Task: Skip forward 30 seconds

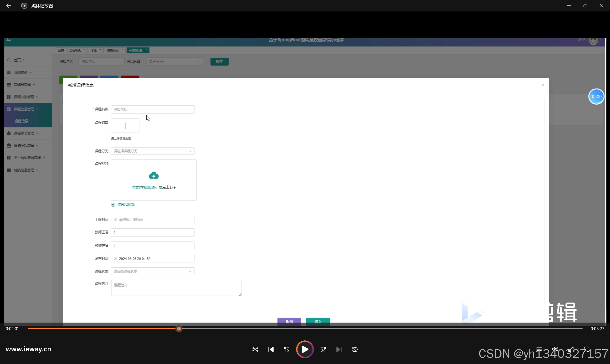Action: click(x=323, y=349)
